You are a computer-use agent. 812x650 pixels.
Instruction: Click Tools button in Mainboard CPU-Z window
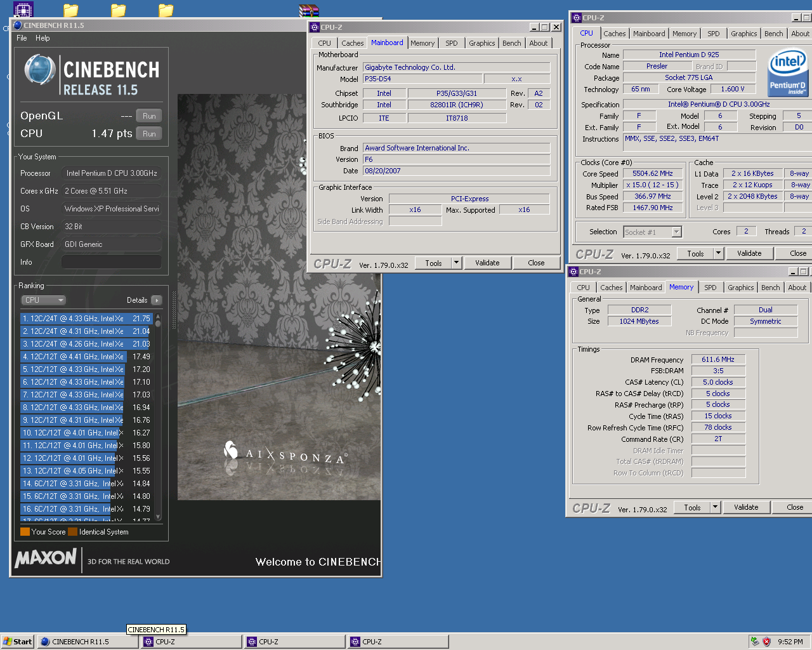click(x=434, y=263)
